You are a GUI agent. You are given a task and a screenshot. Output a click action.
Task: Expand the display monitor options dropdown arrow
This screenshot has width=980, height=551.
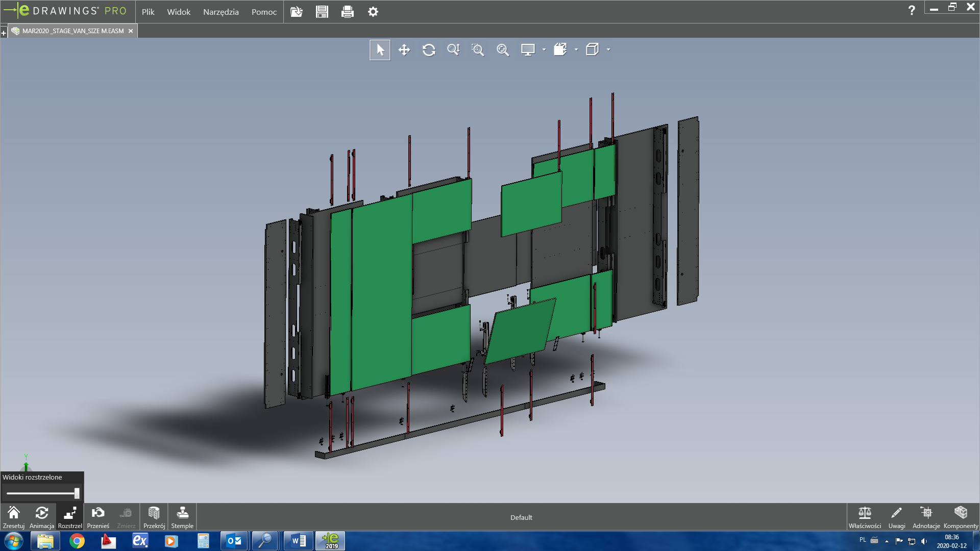pyautogui.click(x=544, y=50)
